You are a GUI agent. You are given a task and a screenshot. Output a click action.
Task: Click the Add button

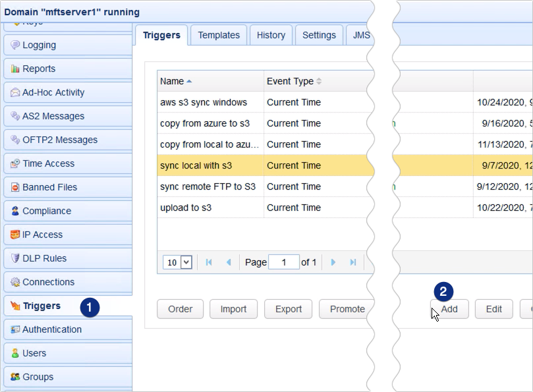tap(449, 309)
